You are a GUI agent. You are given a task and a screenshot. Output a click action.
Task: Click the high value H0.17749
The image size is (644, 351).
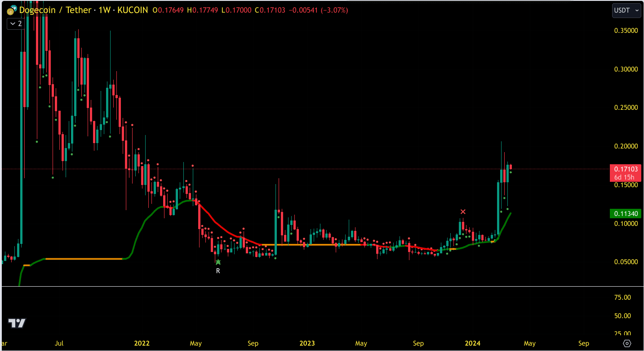click(203, 10)
